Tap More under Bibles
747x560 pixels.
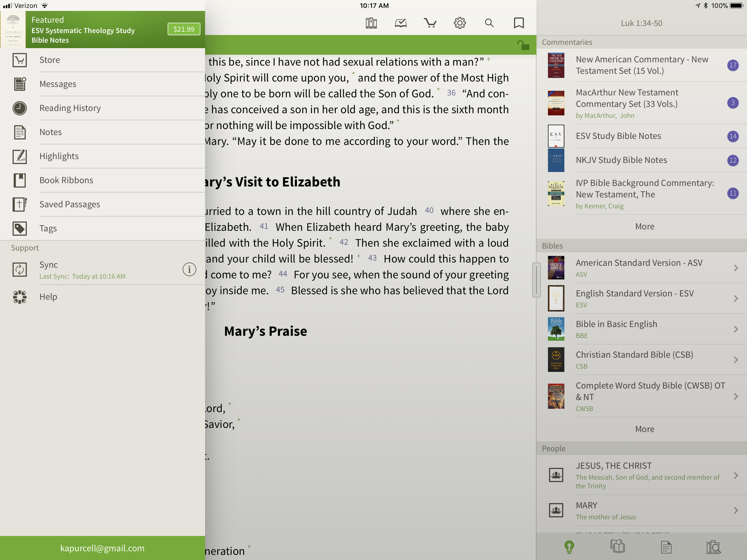point(644,429)
